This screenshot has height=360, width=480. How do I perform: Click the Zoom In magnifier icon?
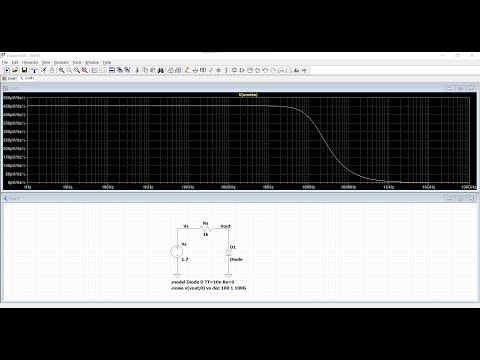[62, 70]
